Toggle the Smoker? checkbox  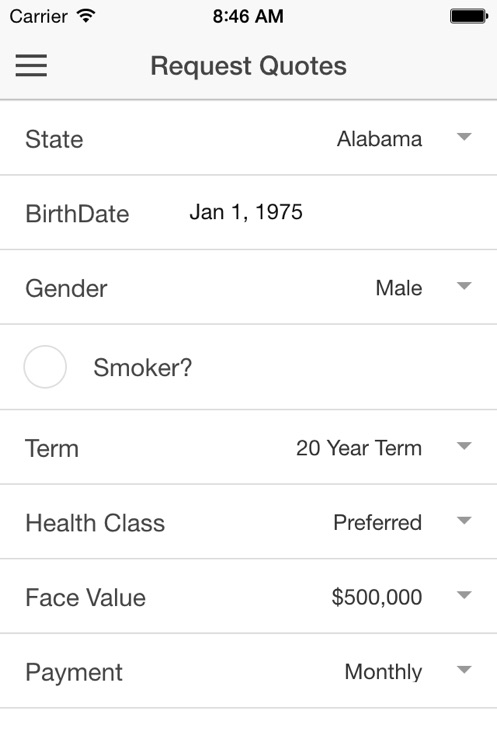[x=45, y=367]
